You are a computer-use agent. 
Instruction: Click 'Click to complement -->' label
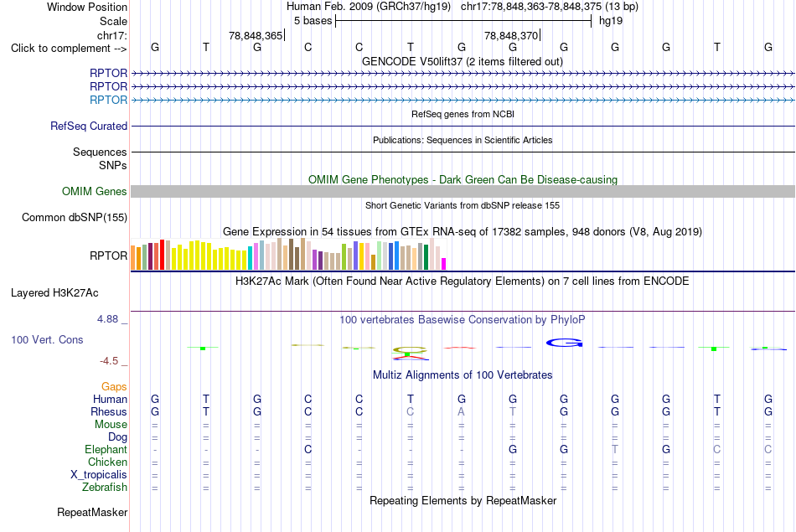[69, 49]
